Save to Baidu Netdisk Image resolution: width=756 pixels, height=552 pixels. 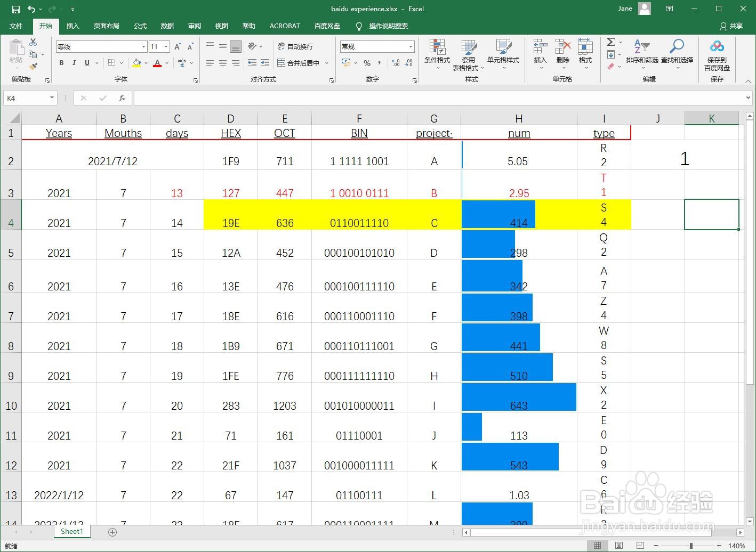[x=717, y=55]
